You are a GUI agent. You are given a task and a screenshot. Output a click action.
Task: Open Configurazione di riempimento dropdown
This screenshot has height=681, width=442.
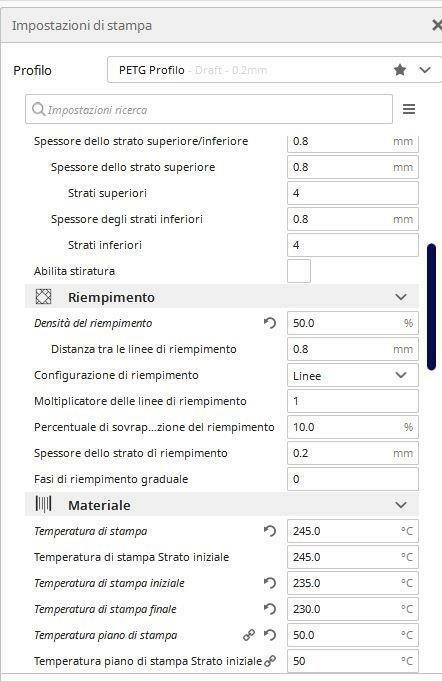[x=353, y=375]
